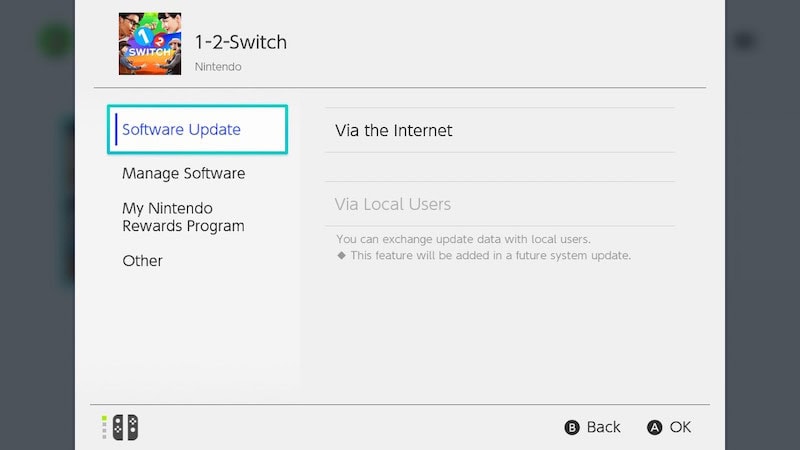This screenshot has height=450, width=800.
Task: Select the Software Update menu item
Action: pyautogui.click(x=197, y=130)
